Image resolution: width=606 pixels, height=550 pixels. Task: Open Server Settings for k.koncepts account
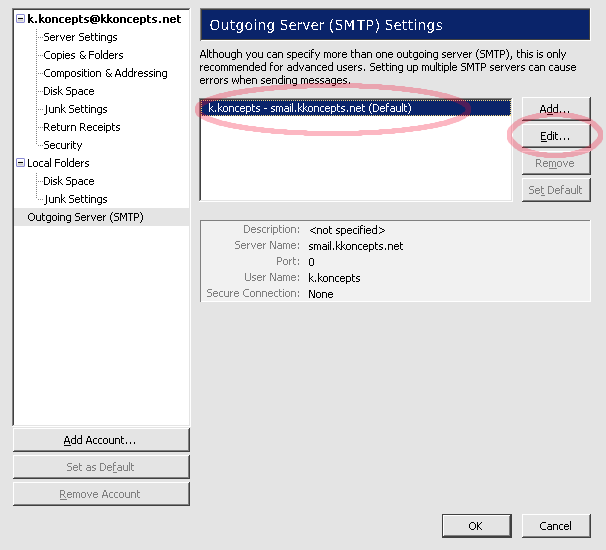coord(80,37)
